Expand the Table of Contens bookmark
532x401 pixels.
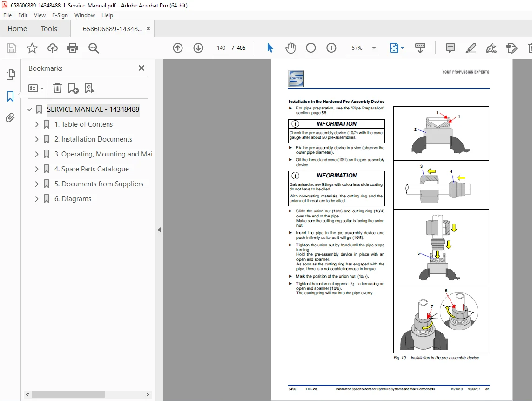coord(37,124)
